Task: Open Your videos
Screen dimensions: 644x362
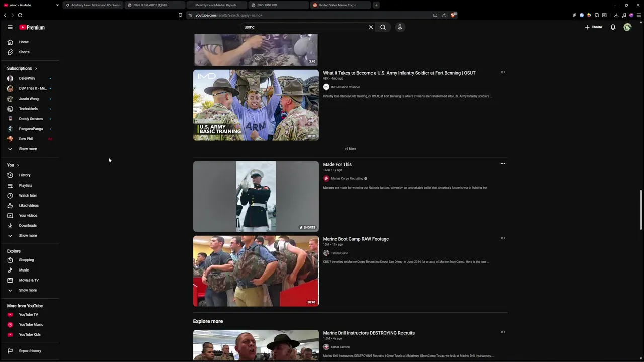Action: point(28,216)
